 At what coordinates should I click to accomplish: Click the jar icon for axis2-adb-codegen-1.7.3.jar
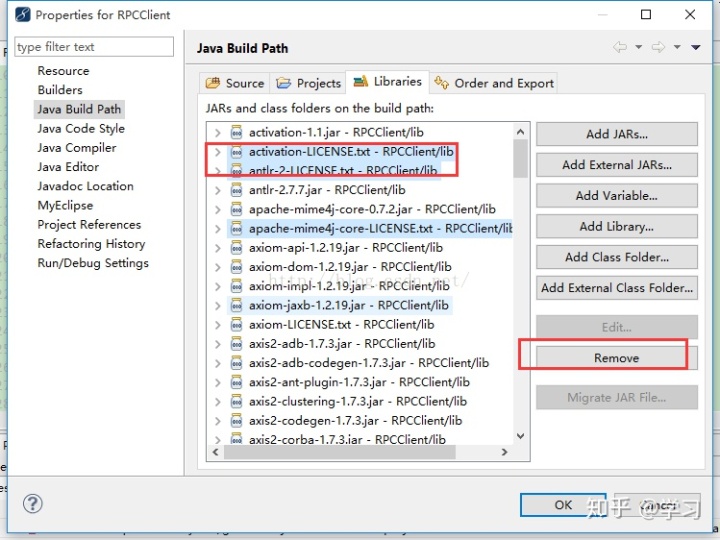tap(236, 363)
